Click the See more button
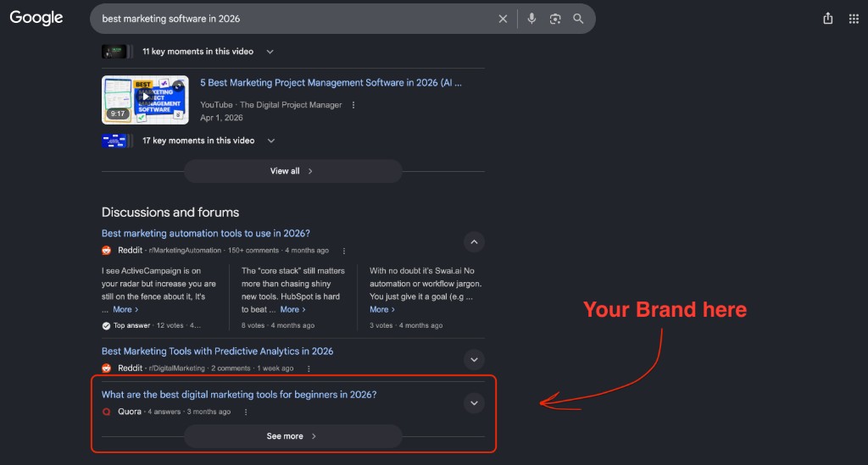 tap(292, 436)
